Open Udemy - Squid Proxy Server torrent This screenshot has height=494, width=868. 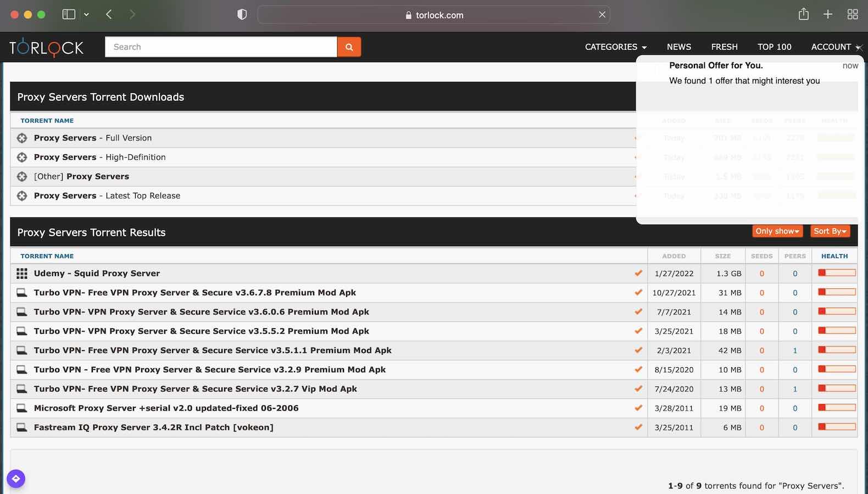(x=97, y=273)
